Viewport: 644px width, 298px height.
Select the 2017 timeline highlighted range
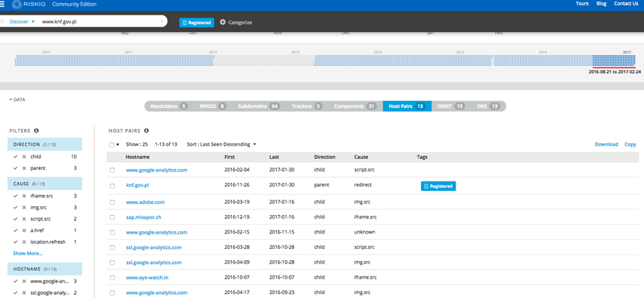pyautogui.click(x=614, y=61)
